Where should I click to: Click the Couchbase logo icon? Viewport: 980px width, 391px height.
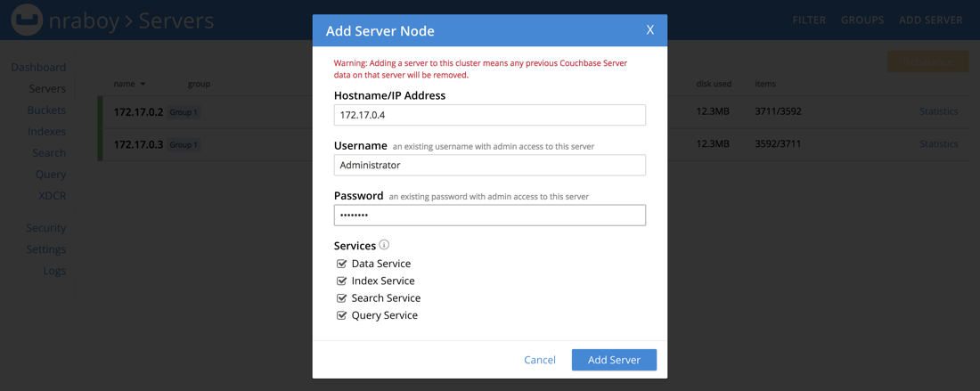(27, 20)
